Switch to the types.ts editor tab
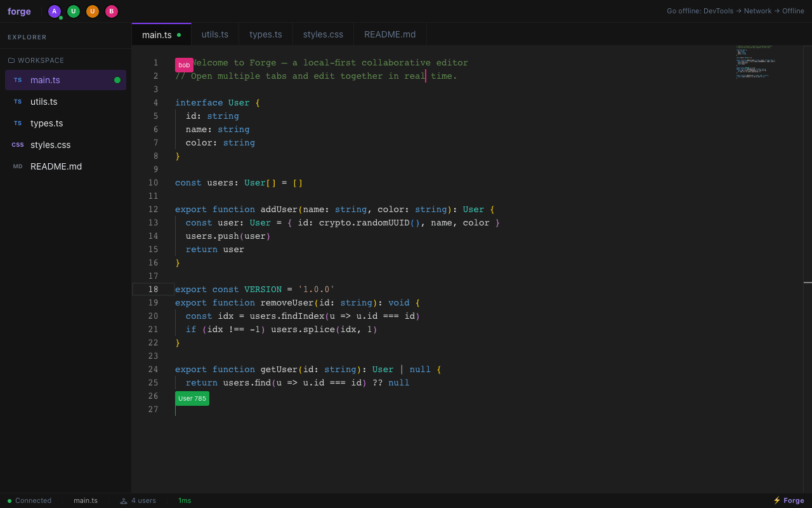812x508 pixels. [266, 34]
